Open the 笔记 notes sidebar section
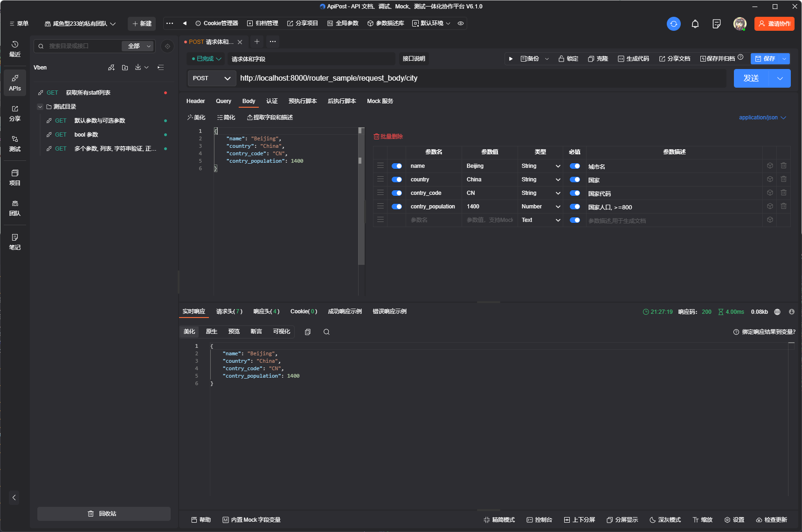 pyautogui.click(x=15, y=242)
